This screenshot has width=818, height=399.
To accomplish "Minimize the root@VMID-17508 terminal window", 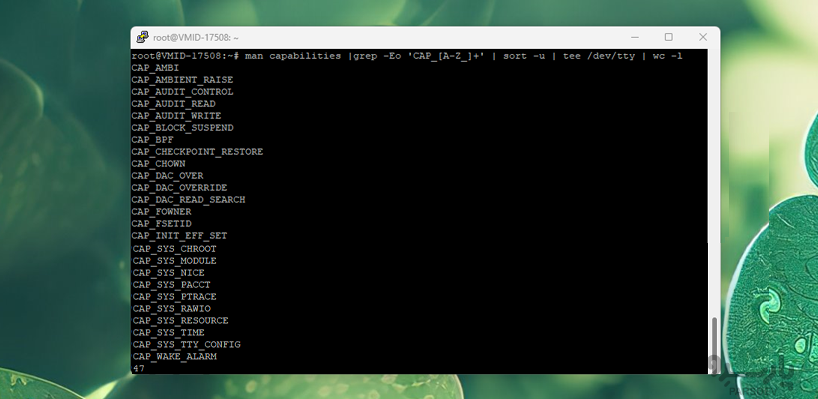I will point(634,37).
